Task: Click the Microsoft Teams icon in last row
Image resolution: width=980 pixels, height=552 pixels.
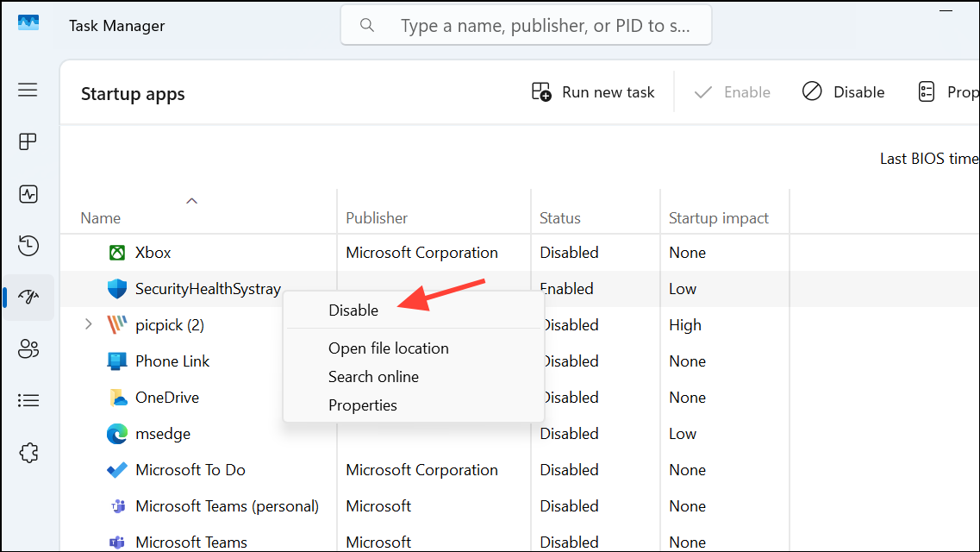Action: point(117,542)
